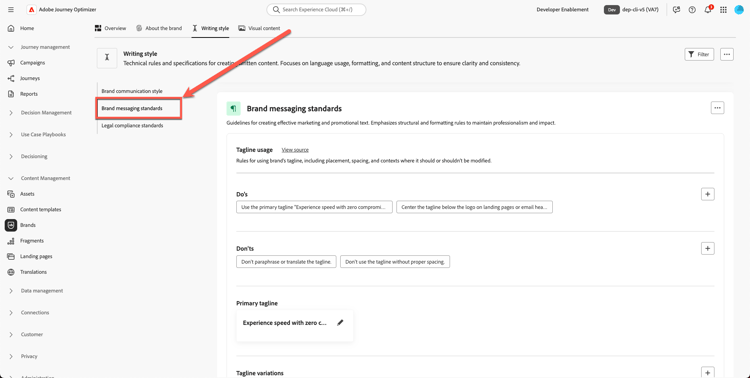
Task: Add a new Don'ts guideline
Action: click(707, 248)
